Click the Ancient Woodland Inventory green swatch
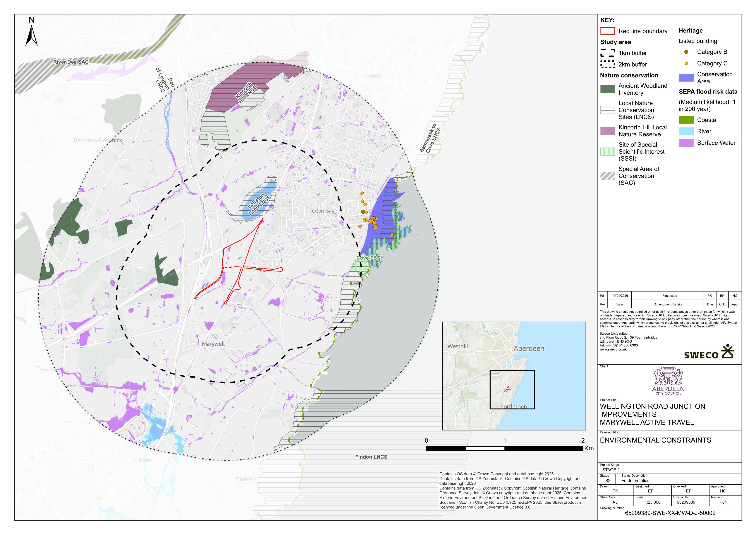Screen dimensions: 756x535 click(607, 89)
